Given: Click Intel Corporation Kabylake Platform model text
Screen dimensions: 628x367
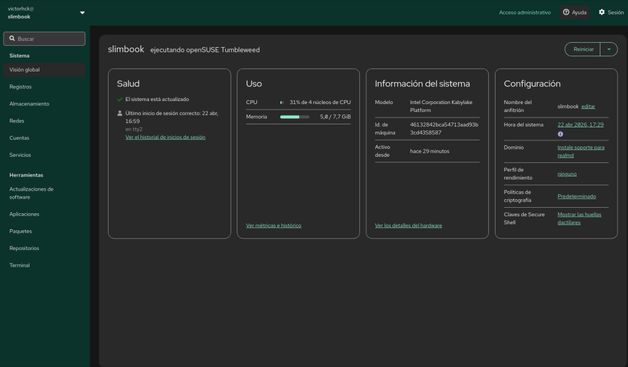Looking at the screenshot, I should (441, 106).
